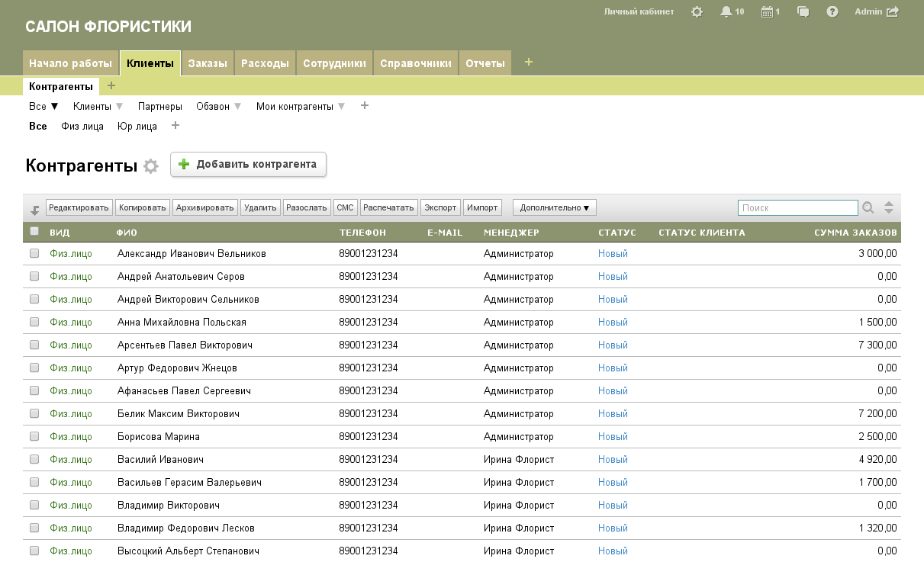Click the search magnifier icon
This screenshot has width=924, height=562.
pos(868,207)
